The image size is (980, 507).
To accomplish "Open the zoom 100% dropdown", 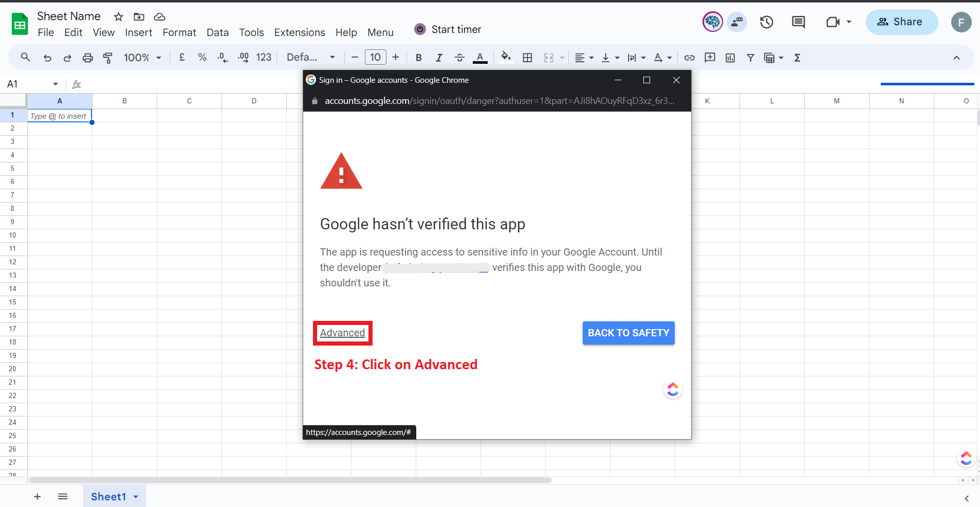I will coord(142,58).
